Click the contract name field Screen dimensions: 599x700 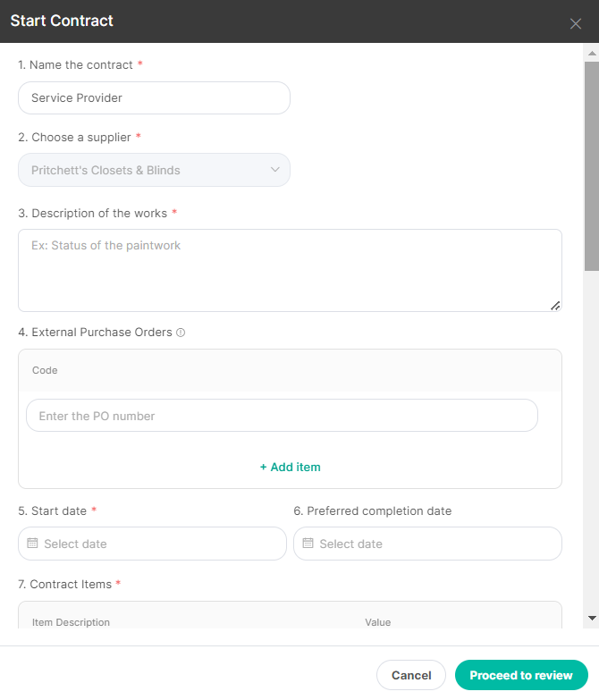point(154,97)
